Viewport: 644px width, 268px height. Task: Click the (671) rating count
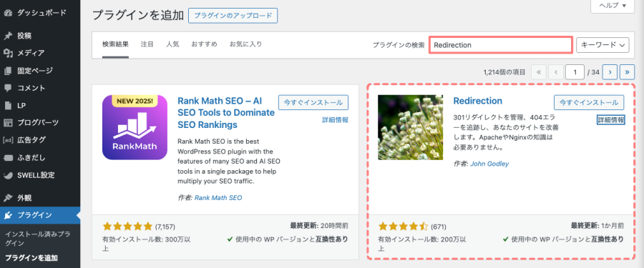pos(438,227)
